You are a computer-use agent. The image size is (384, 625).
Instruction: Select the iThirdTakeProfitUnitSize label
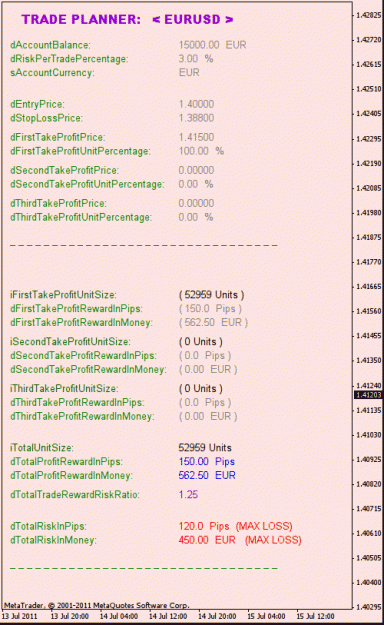pos(64,389)
